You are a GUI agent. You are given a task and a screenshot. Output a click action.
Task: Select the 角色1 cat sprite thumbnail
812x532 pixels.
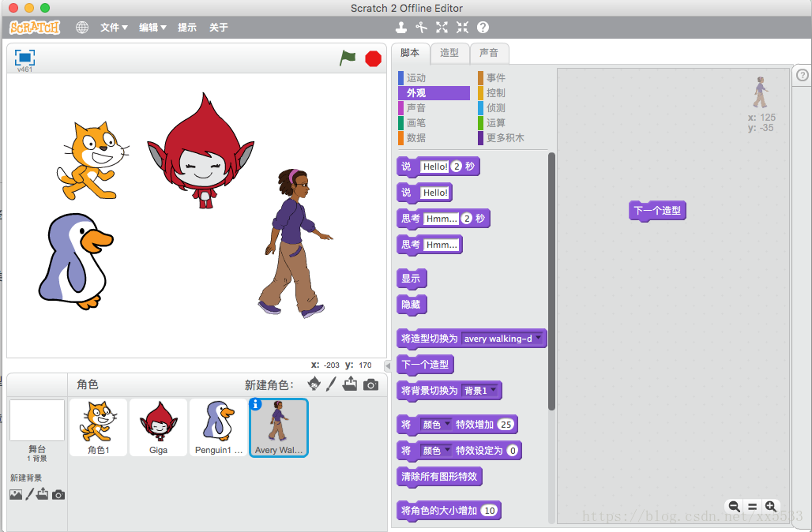pos(99,427)
